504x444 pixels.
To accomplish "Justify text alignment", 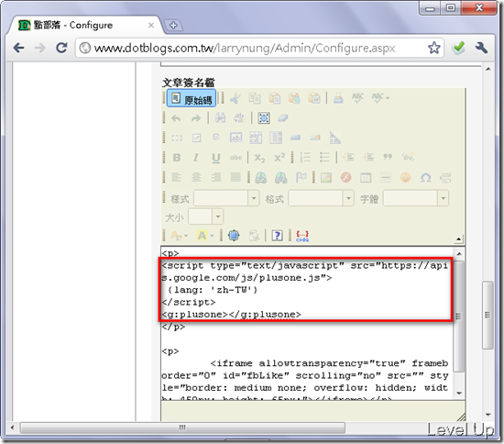I will (x=236, y=177).
